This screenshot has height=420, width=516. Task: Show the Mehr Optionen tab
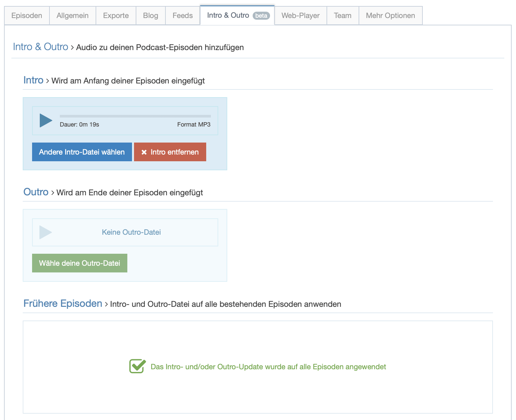pyautogui.click(x=390, y=16)
